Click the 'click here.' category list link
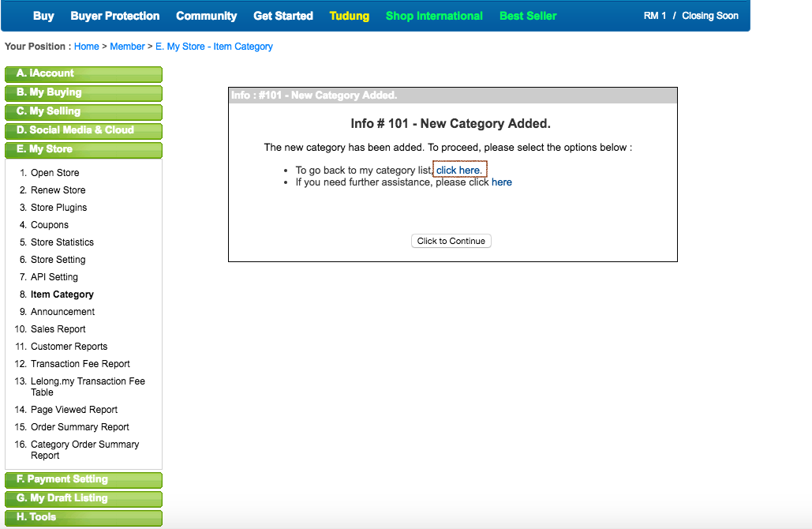 click(459, 171)
